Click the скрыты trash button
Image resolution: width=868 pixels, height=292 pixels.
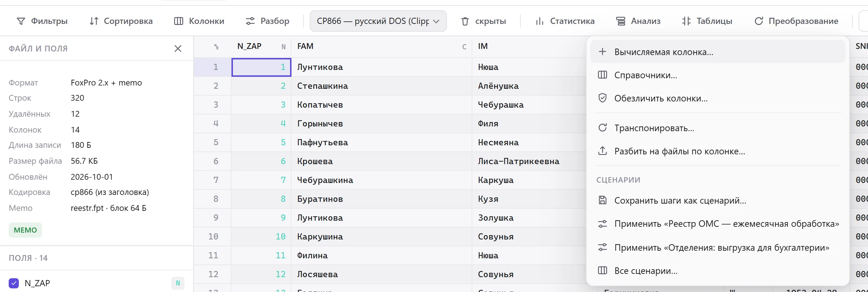(x=484, y=21)
